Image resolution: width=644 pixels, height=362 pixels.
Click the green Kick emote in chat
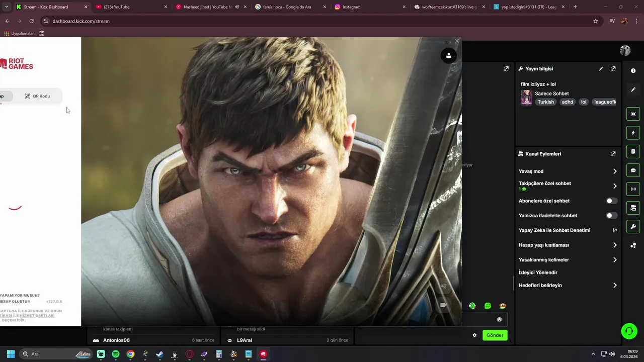[488, 306]
